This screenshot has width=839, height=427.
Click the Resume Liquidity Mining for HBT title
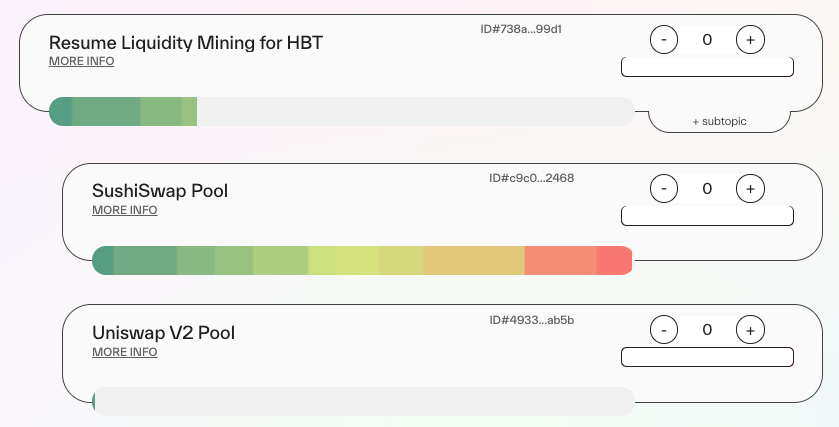point(186,42)
